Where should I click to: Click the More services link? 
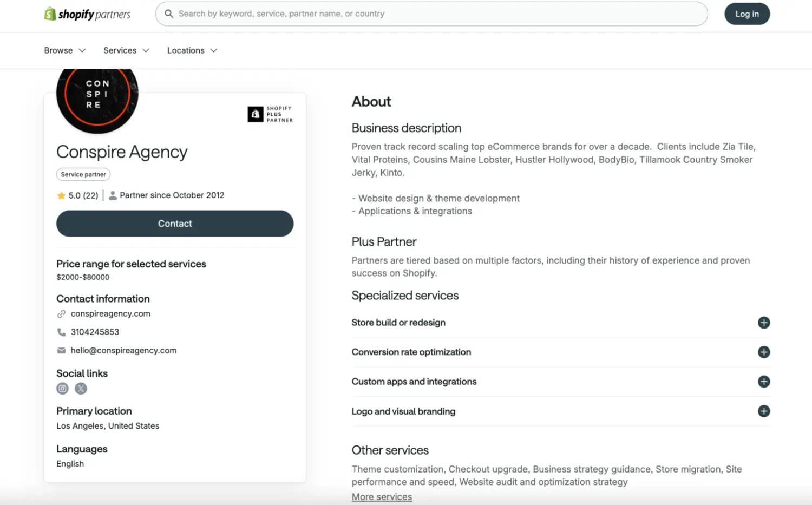pyautogui.click(x=382, y=496)
